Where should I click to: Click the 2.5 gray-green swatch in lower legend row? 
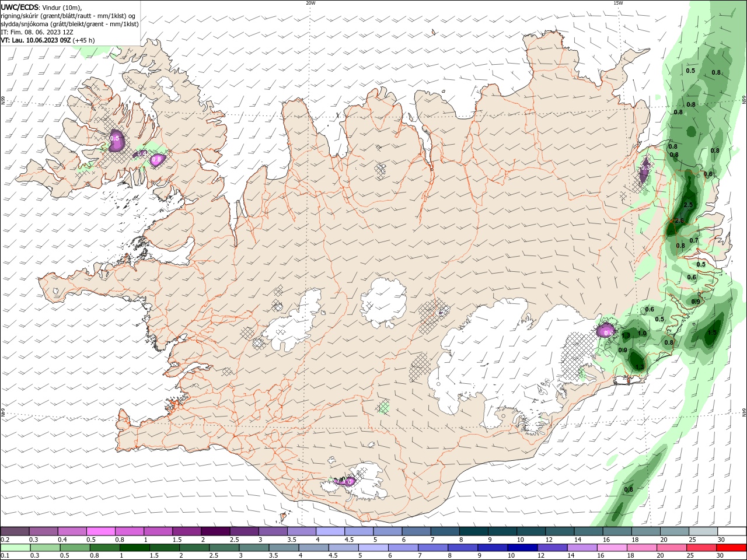[224, 548]
